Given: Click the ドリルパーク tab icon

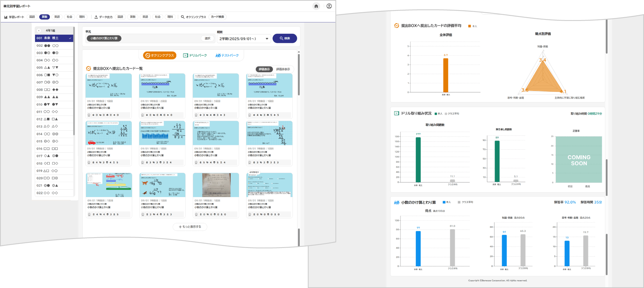Looking at the screenshot, I should [x=186, y=55].
